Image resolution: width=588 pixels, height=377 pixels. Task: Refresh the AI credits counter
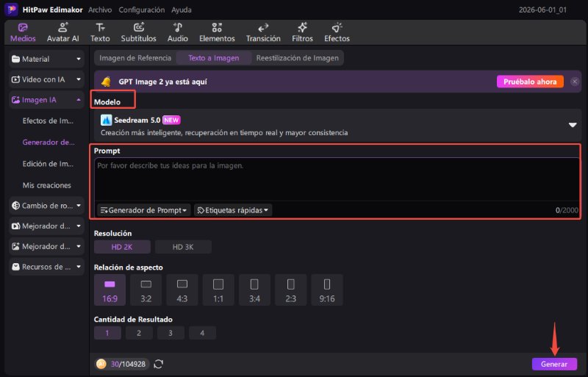tap(159, 364)
